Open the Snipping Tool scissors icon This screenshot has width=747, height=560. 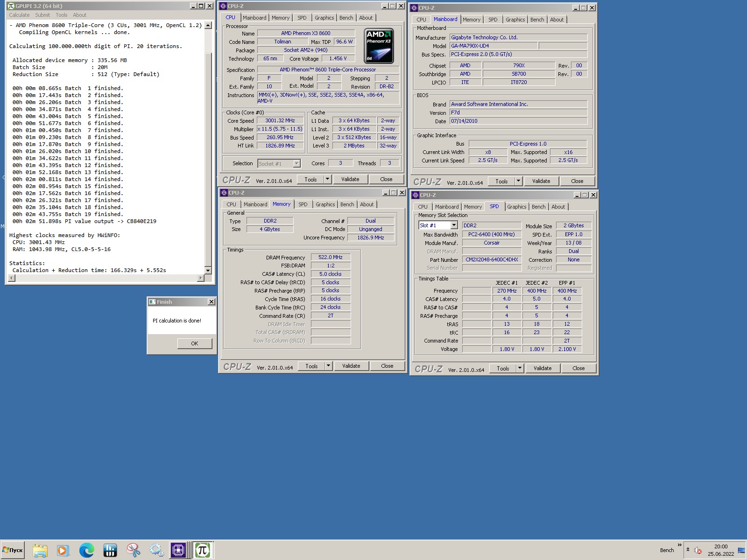tap(133, 550)
